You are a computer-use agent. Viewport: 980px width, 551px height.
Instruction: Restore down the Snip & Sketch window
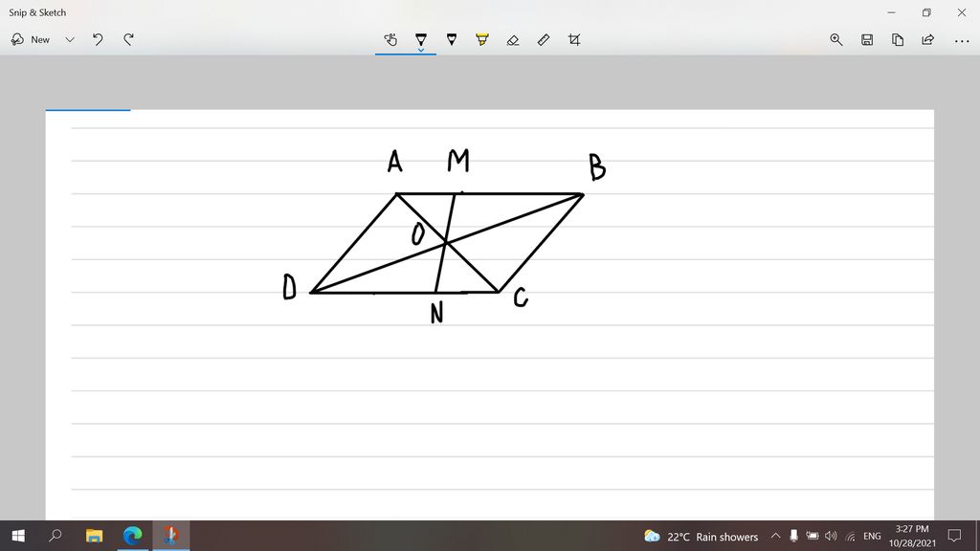tap(926, 12)
